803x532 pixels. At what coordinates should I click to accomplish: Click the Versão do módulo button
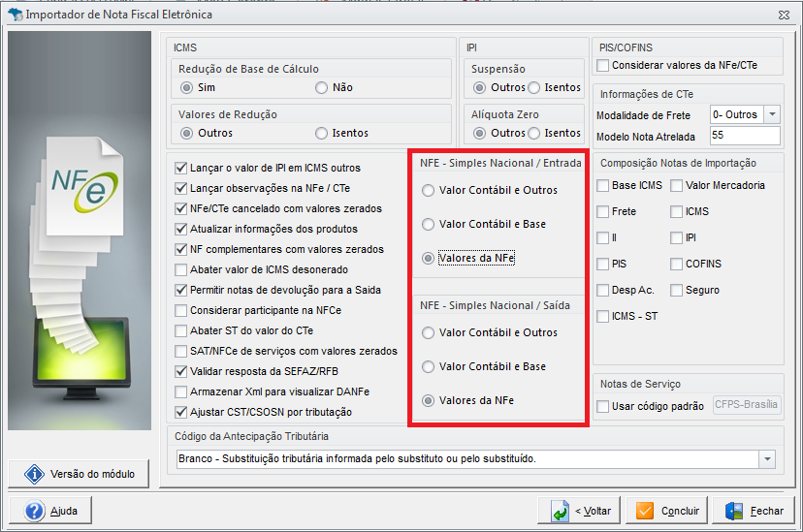(x=79, y=474)
